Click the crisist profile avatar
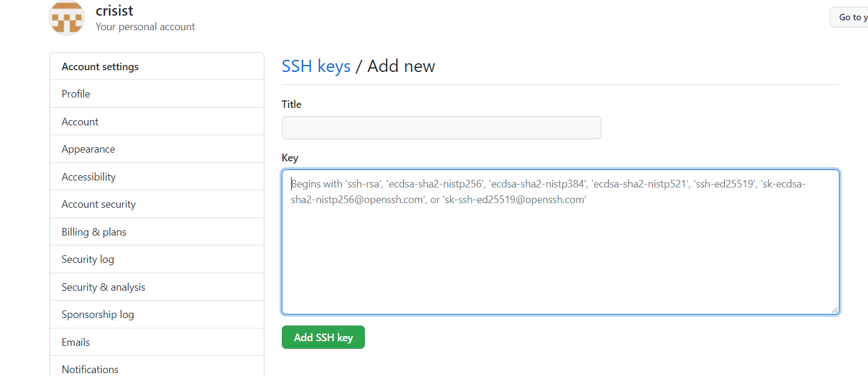Image resolution: width=868 pixels, height=376 pixels. click(x=67, y=17)
